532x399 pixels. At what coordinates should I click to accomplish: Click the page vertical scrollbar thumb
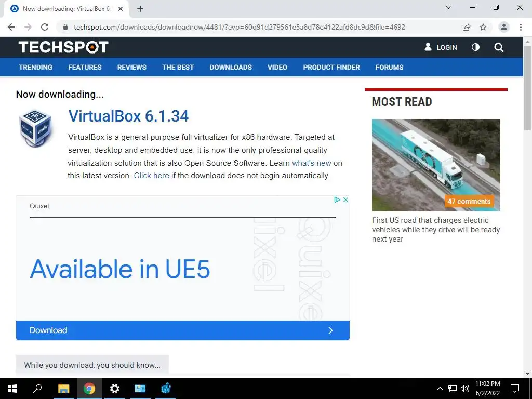[527, 87]
